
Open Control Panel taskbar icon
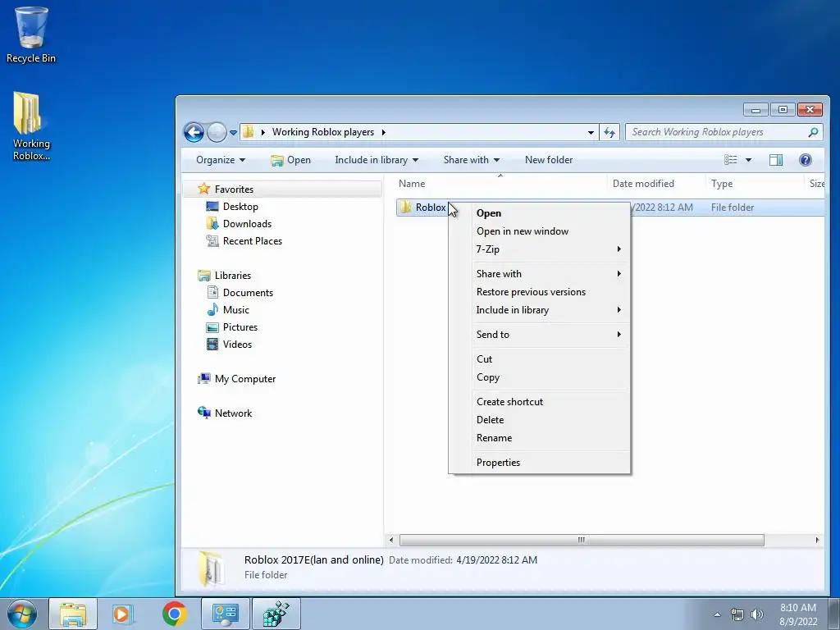coord(225,614)
